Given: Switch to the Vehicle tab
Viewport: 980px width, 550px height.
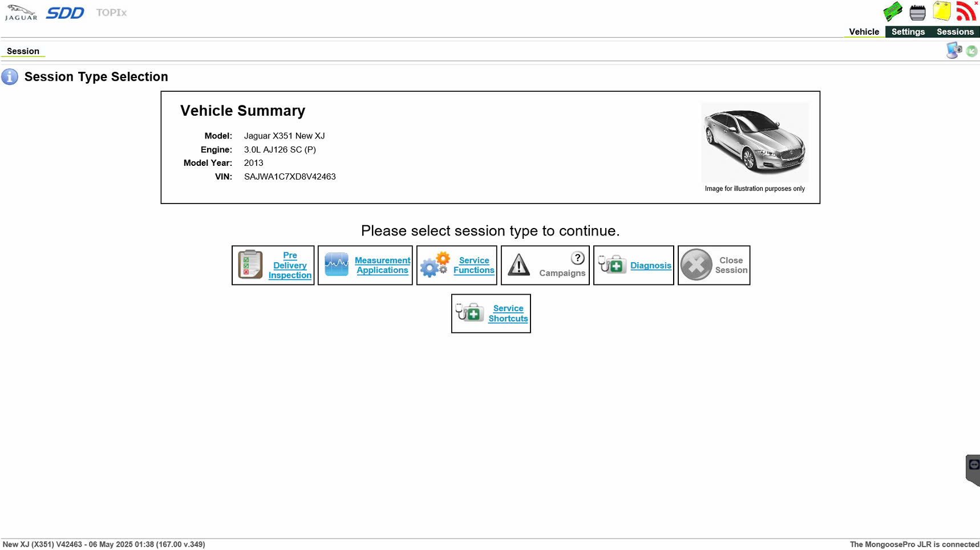Looking at the screenshot, I should point(864,32).
